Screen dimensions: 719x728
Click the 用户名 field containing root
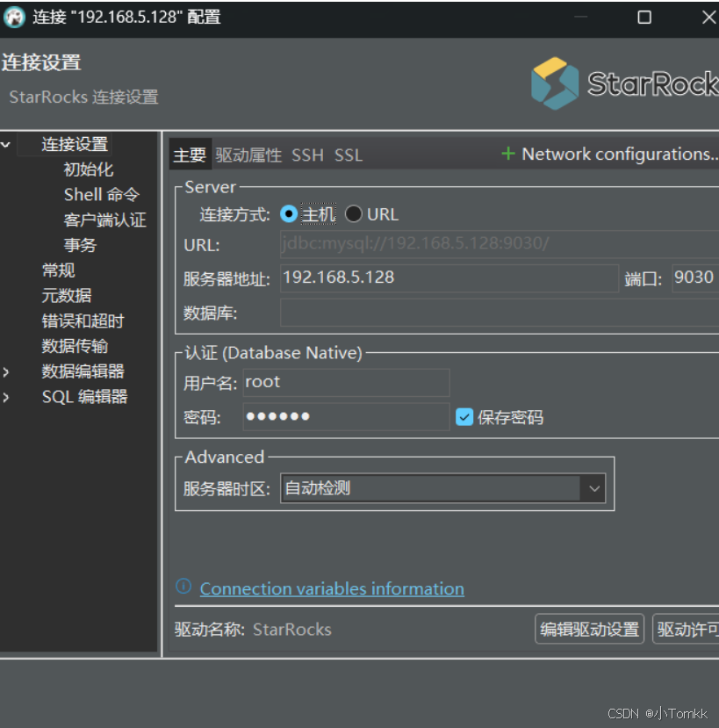click(346, 383)
